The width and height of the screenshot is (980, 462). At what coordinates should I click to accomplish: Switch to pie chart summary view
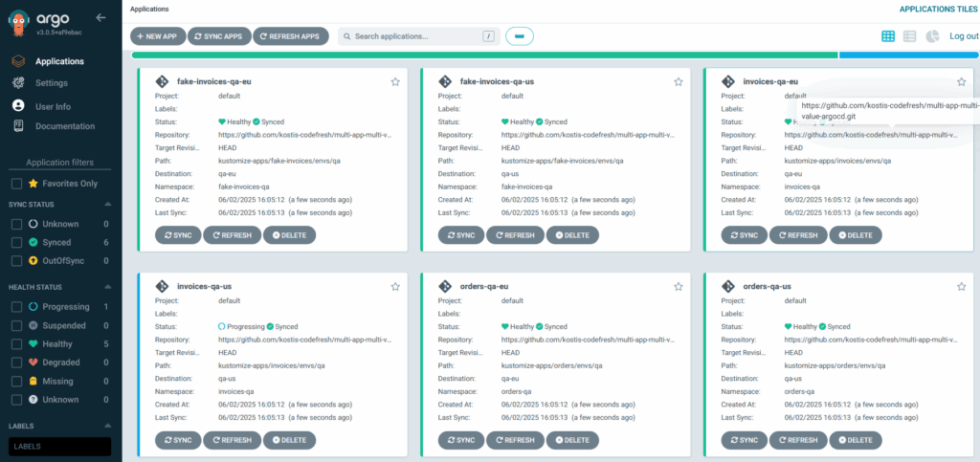click(x=932, y=36)
